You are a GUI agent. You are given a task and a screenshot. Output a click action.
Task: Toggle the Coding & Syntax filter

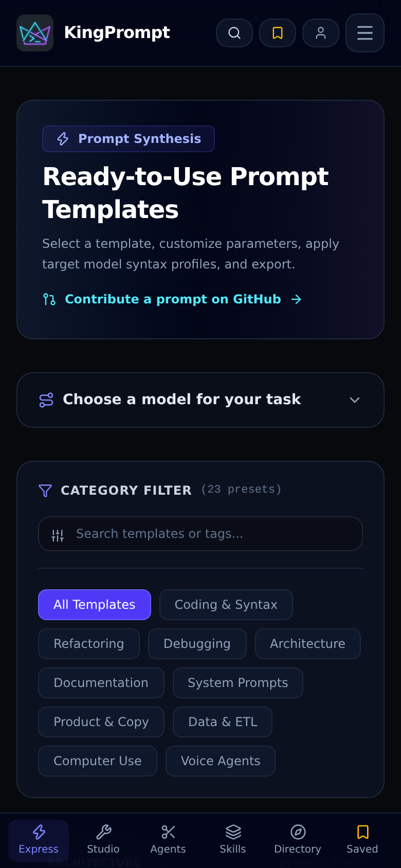[x=226, y=605]
